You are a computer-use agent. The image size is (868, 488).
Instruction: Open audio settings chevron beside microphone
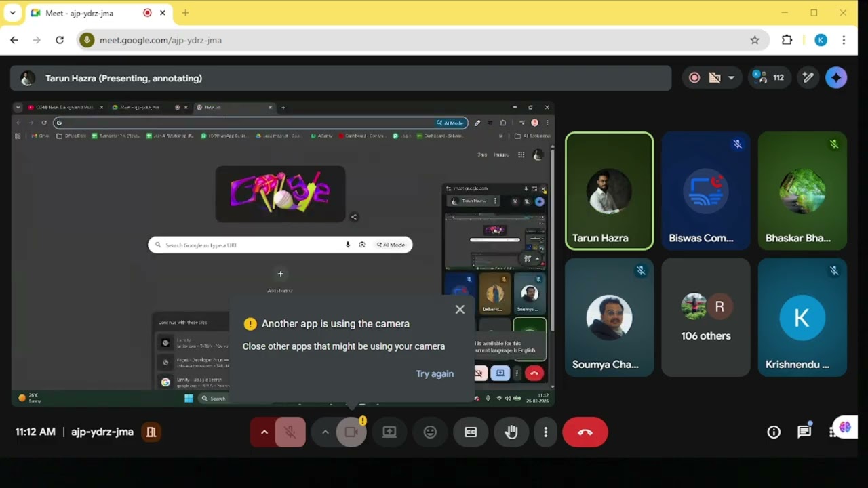click(264, 432)
